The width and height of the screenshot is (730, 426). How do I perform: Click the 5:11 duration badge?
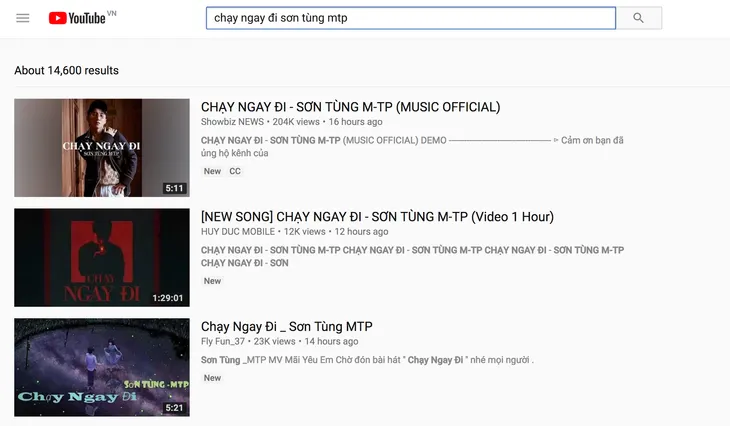pos(175,188)
